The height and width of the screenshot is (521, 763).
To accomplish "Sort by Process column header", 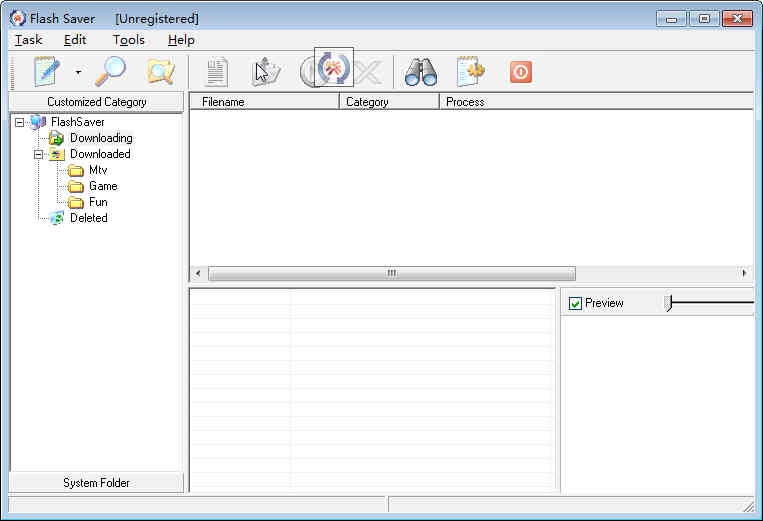I will (x=597, y=102).
